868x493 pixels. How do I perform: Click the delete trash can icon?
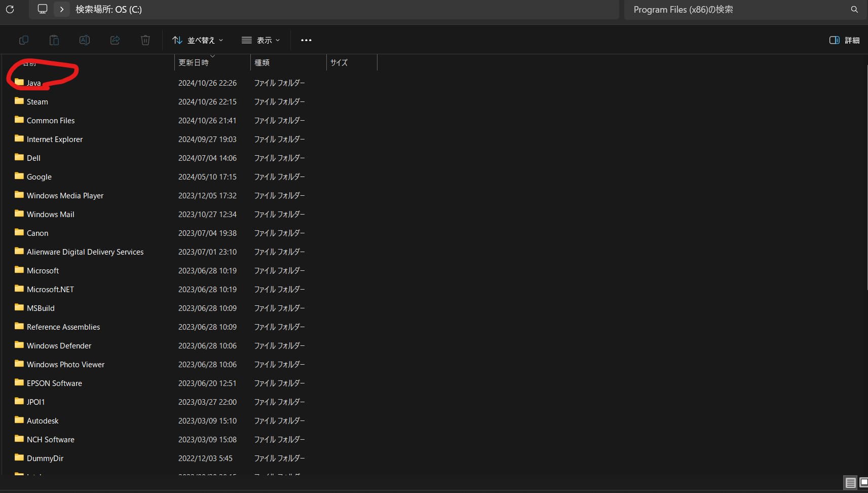(145, 40)
